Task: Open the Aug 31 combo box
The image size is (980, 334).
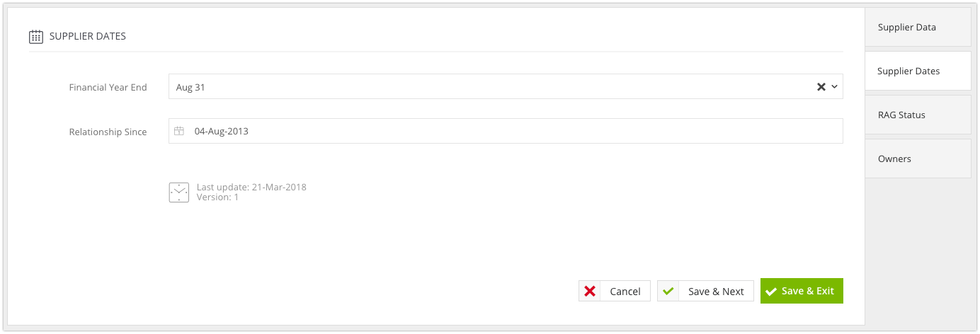Action: (506, 86)
